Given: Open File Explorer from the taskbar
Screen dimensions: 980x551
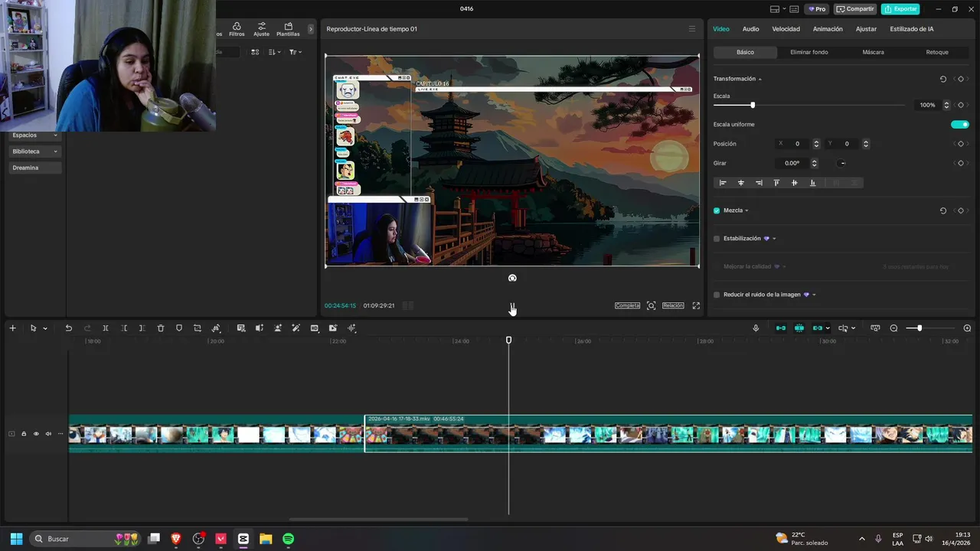Looking at the screenshot, I should tap(266, 539).
